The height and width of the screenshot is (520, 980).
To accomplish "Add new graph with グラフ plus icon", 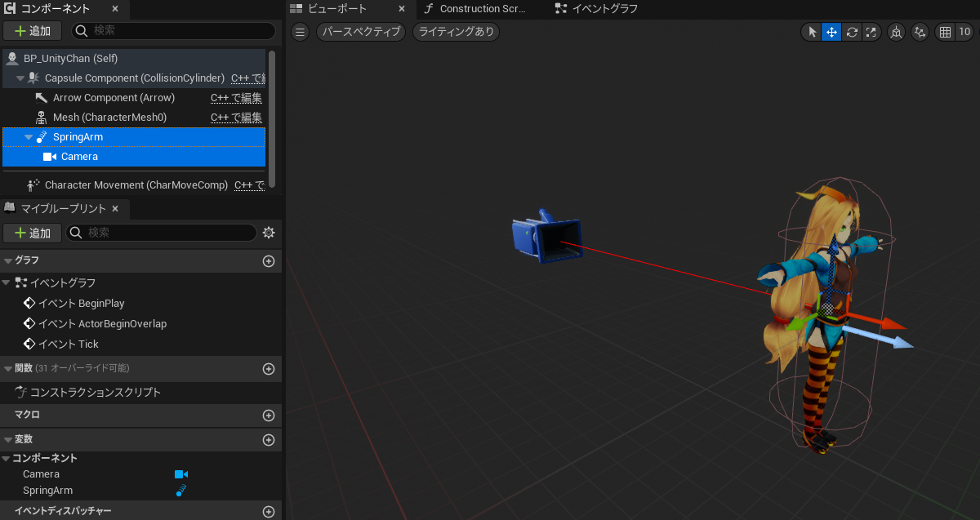I will click(268, 261).
